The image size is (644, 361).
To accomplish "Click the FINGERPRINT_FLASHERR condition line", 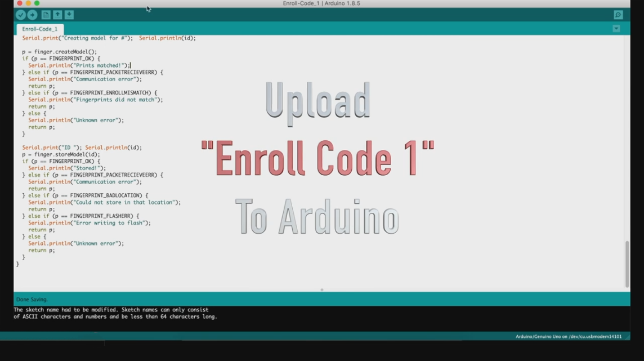I will tap(80, 216).
